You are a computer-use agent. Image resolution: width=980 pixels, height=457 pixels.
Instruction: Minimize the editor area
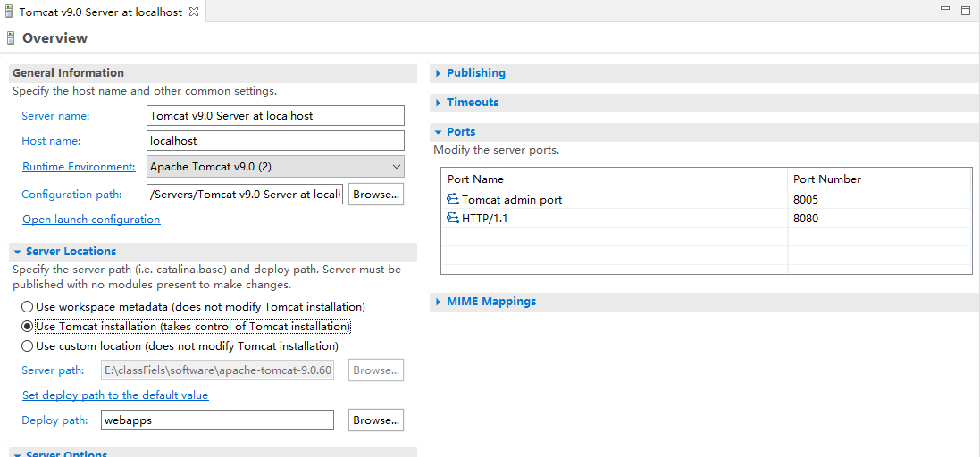click(945, 9)
